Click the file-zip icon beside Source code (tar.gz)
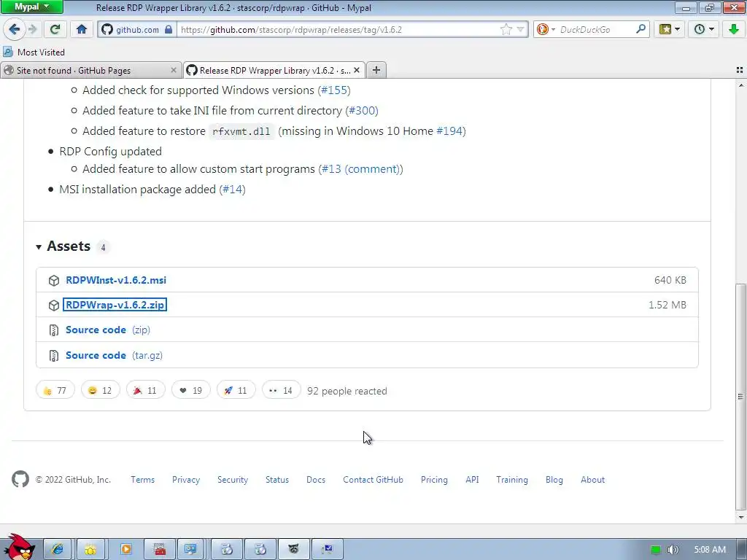 (54, 355)
